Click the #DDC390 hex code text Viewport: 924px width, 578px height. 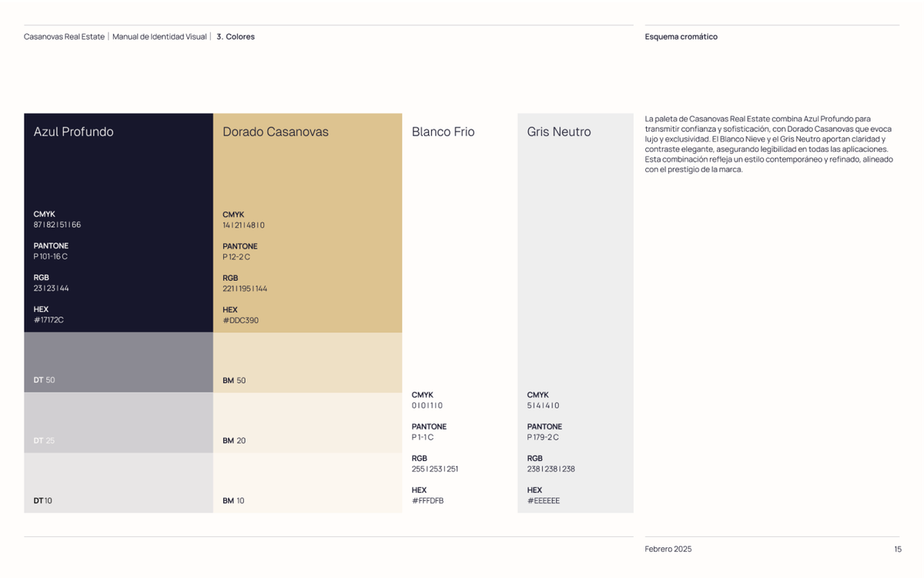240,320
